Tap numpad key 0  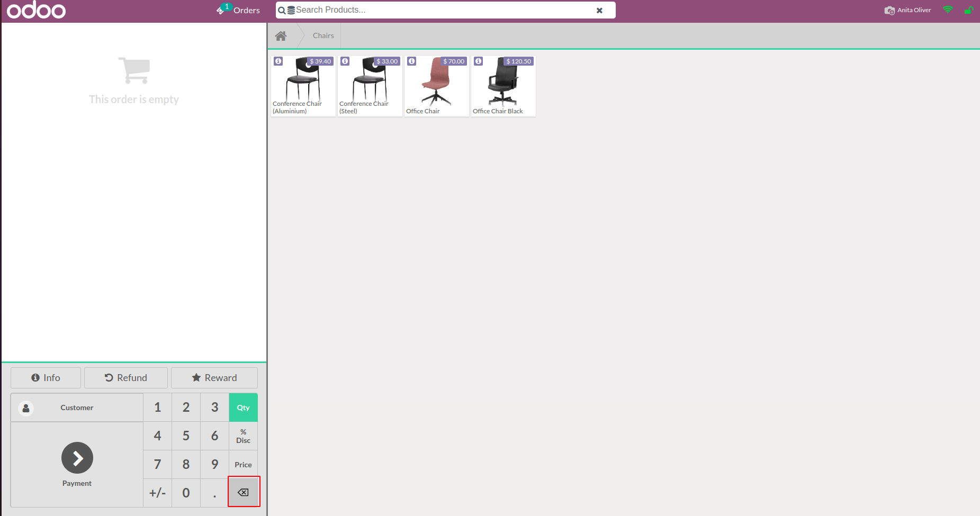186,493
